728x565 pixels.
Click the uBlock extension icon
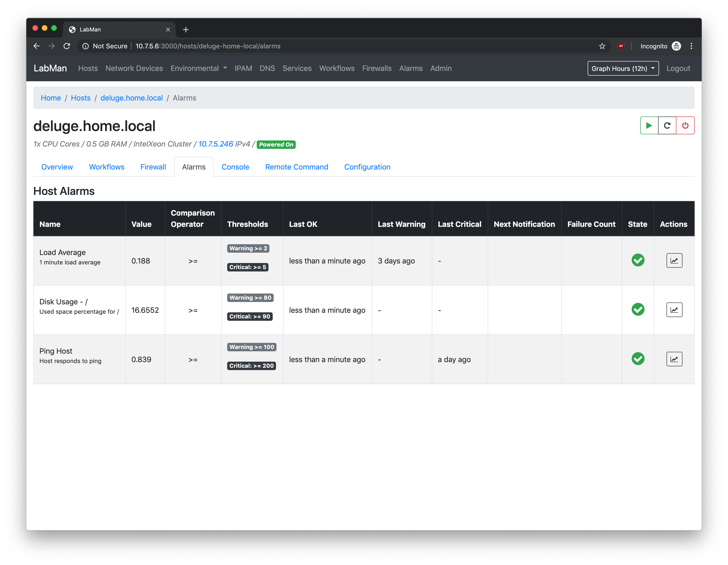click(x=621, y=46)
